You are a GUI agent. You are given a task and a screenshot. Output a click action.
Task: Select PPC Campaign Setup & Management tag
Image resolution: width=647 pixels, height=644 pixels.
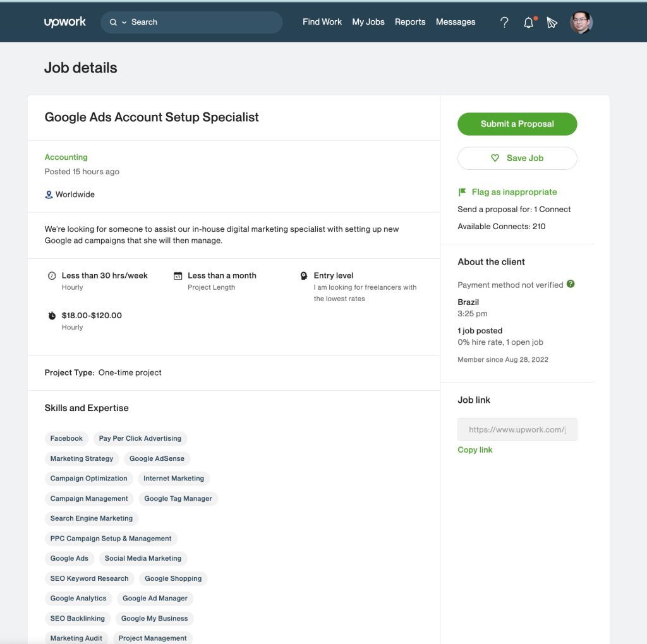tap(111, 539)
